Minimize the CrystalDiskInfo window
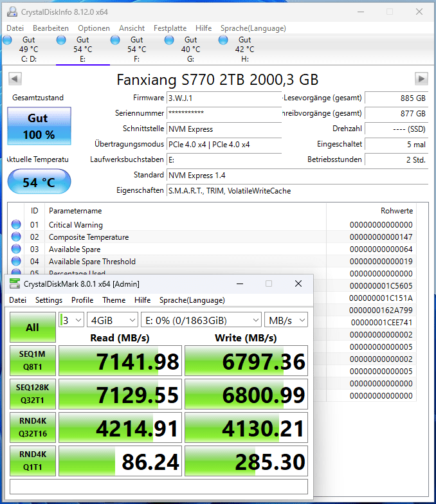 (361, 12)
